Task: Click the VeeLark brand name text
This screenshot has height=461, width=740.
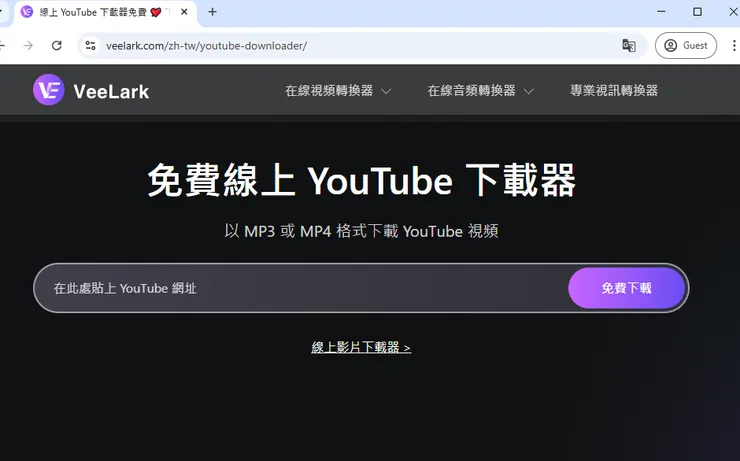Action: coord(111,92)
